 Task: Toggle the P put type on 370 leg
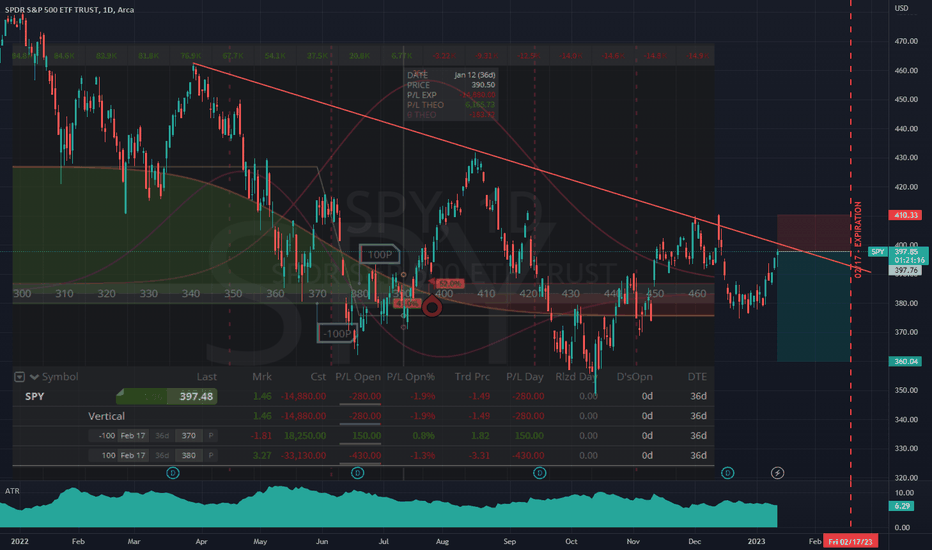[x=210, y=436]
